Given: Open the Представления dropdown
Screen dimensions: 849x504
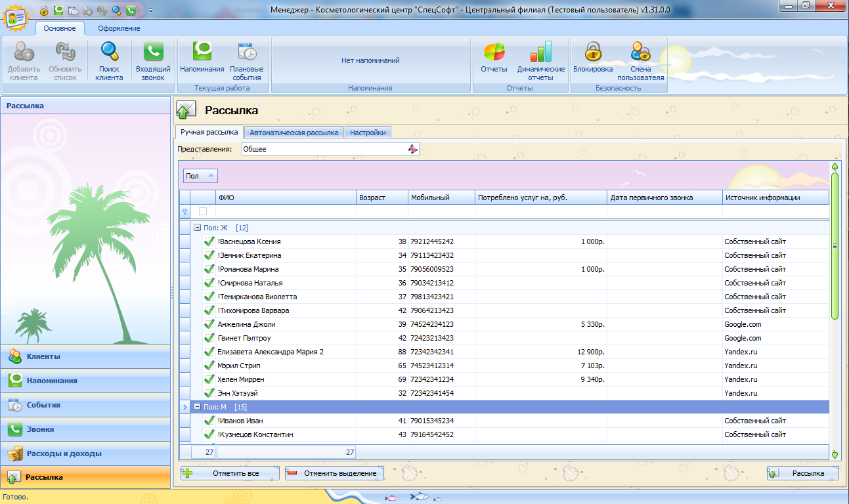Looking at the screenshot, I should coord(412,149).
